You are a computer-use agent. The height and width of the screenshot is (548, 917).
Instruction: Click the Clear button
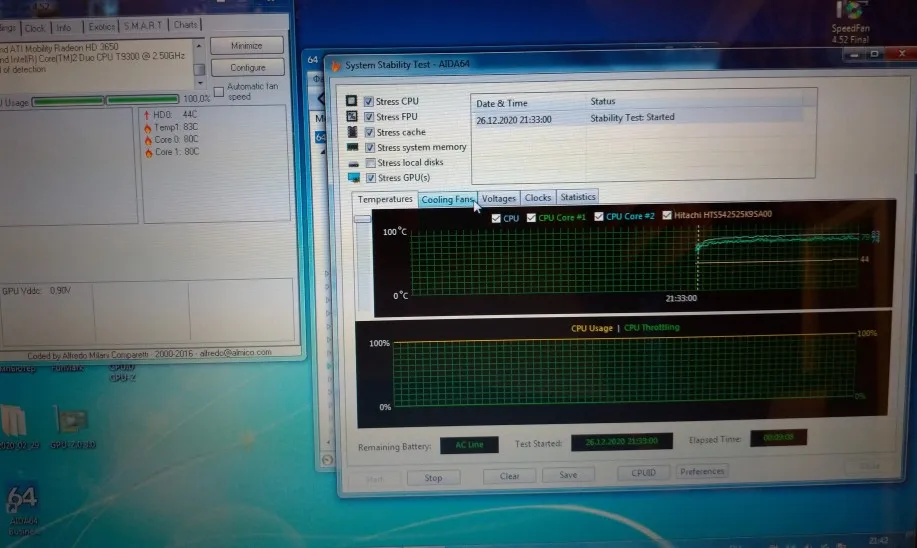[x=509, y=476]
